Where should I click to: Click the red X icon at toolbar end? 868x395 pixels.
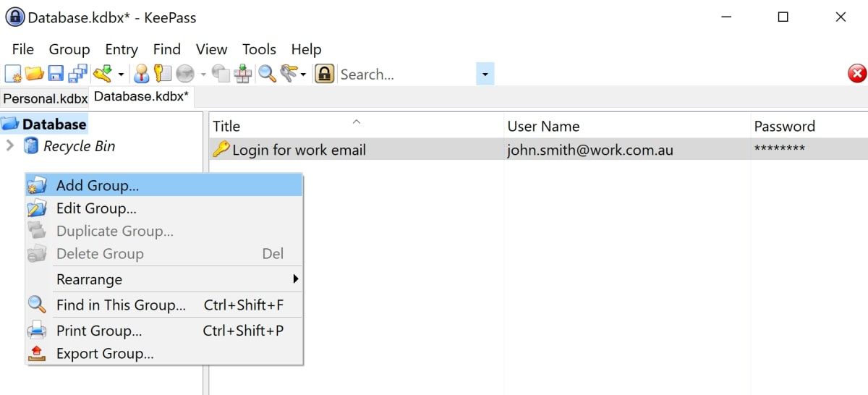click(x=857, y=74)
